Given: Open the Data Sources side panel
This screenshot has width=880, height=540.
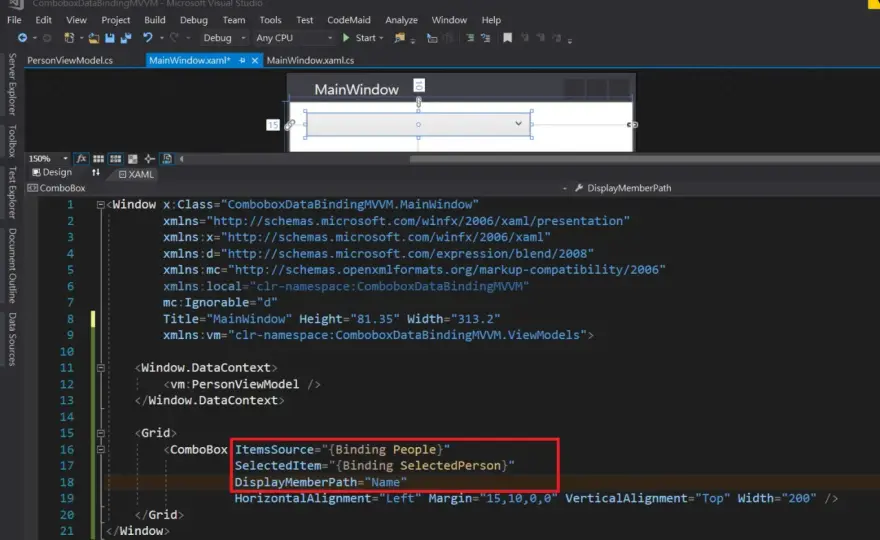Looking at the screenshot, I should tap(12, 339).
